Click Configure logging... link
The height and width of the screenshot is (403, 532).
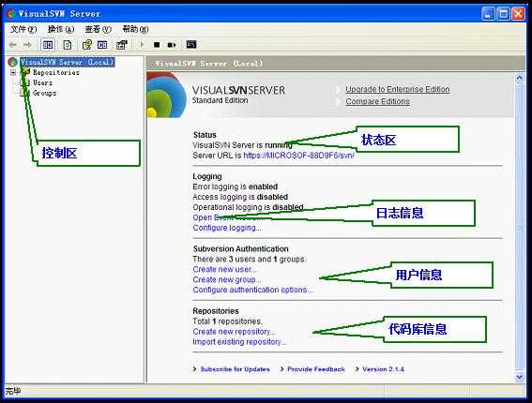click(227, 228)
